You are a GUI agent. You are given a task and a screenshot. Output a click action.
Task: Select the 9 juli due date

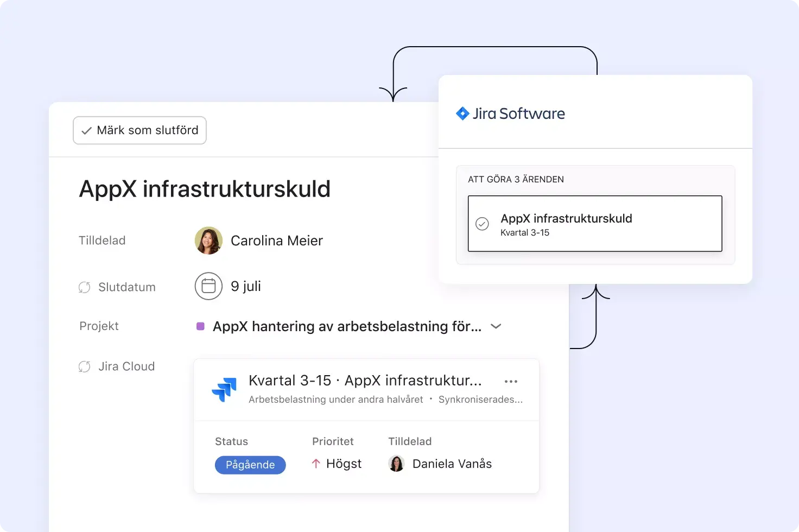(246, 286)
